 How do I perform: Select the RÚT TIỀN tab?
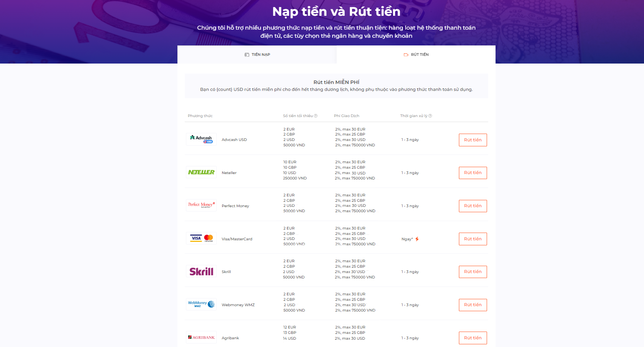click(416, 55)
